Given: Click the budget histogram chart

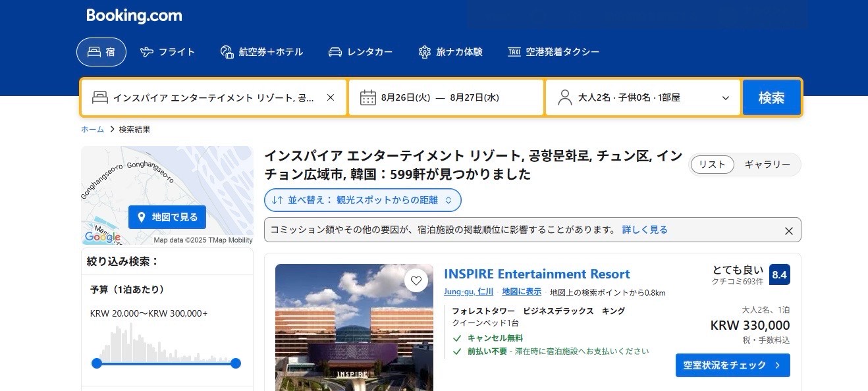Looking at the screenshot, I should click(x=166, y=343).
